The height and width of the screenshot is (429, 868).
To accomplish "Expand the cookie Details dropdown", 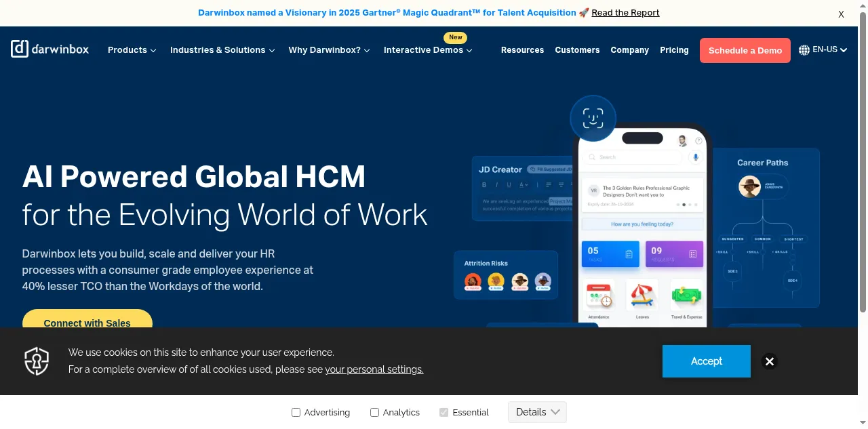I will pos(537,412).
